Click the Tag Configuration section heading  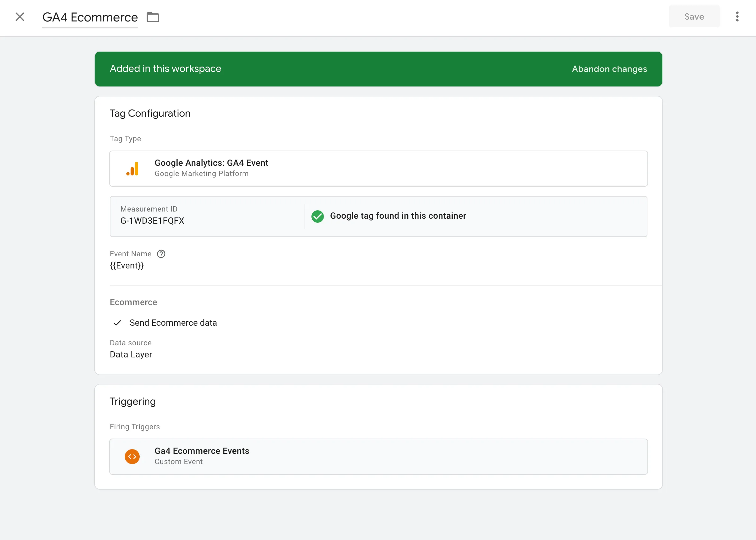tap(150, 114)
